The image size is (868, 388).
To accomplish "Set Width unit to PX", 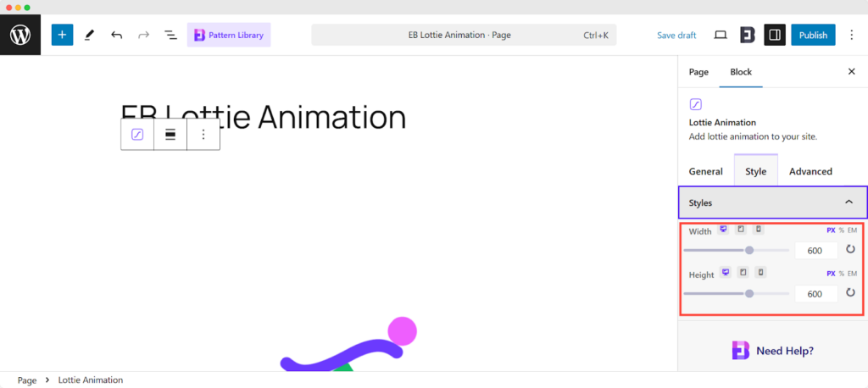I will click(x=831, y=230).
